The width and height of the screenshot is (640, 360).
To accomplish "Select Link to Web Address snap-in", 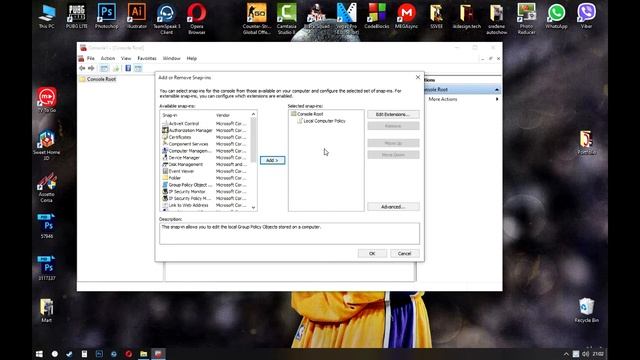I will [x=188, y=205].
